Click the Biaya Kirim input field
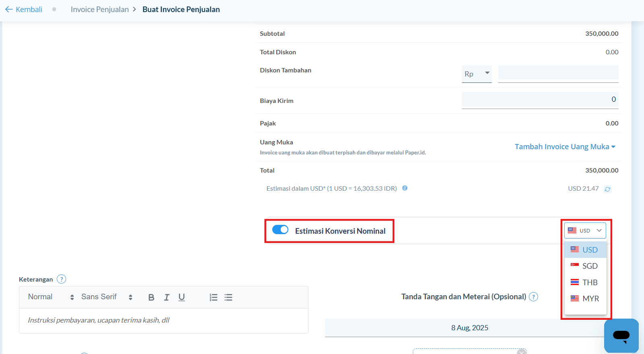Image resolution: width=644 pixels, height=354 pixels. pyautogui.click(x=540, y=100)
